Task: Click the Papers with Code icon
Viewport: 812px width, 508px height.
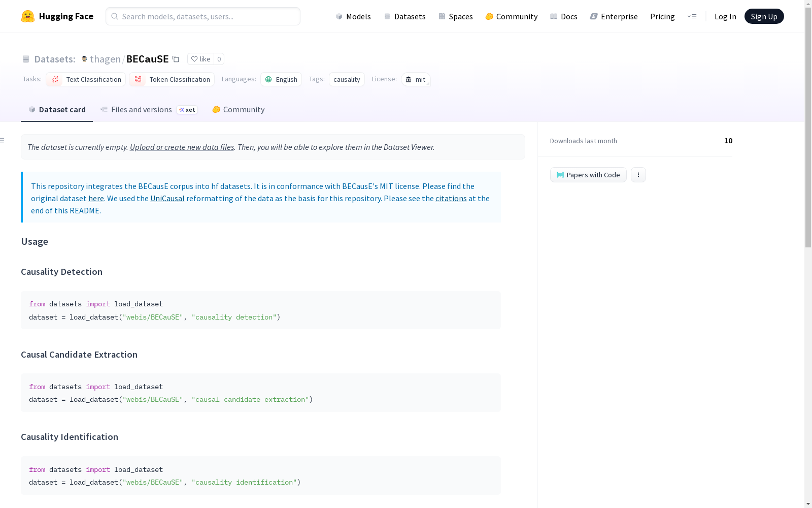Action: (560, 175)
